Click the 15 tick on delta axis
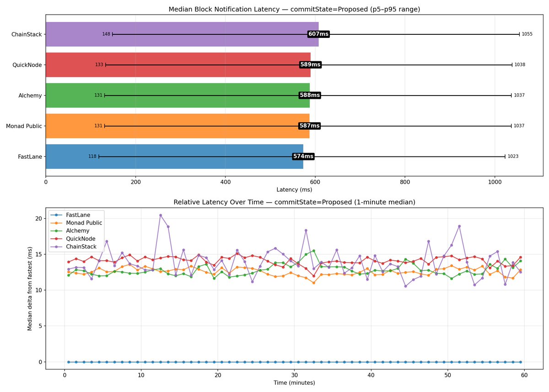549x392 pixels. tap(38, 254)
